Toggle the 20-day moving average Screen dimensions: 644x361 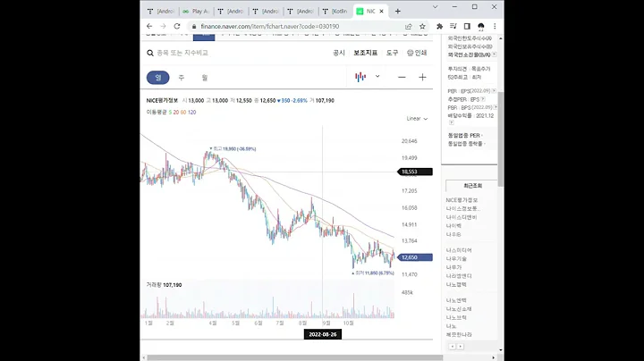click(x=176, y=112)
